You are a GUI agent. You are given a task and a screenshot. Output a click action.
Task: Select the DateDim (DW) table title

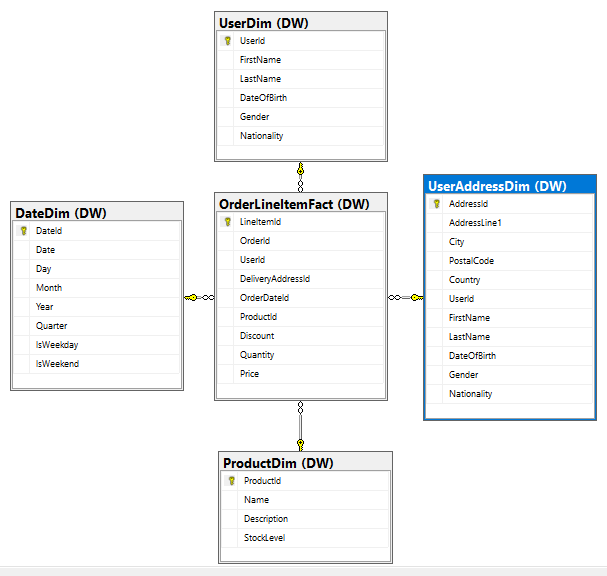point(61,213)
